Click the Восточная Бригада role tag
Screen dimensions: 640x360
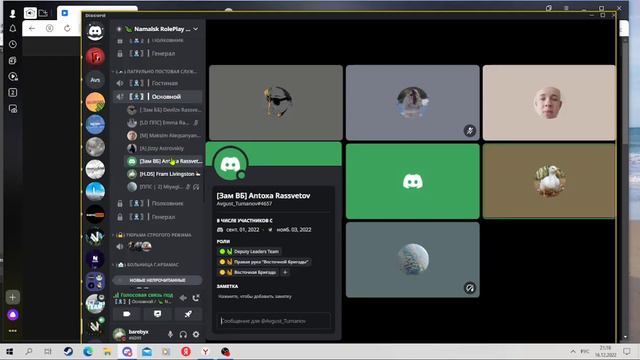248,272
